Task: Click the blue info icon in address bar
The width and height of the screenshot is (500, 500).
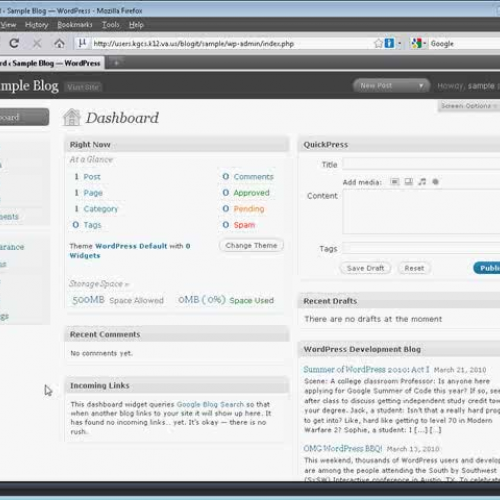Action: click(x=389, y=43)
